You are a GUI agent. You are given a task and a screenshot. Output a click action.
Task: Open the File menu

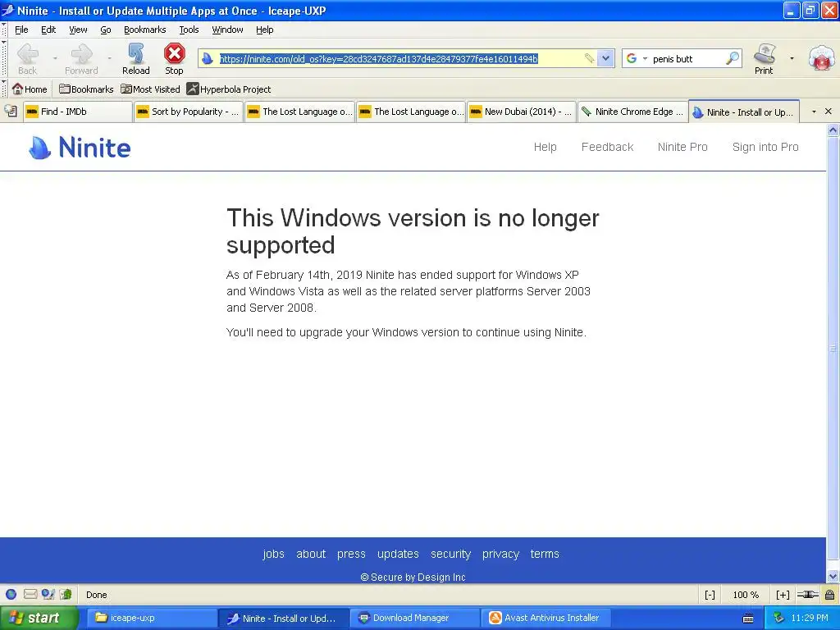pos(21,30)
